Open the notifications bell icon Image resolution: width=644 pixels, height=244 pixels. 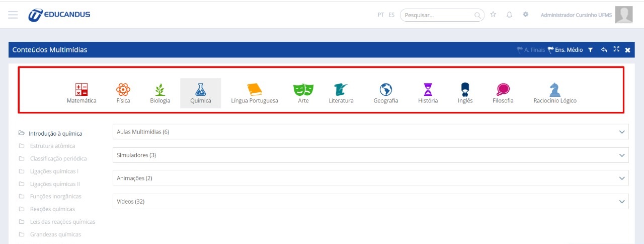pos(509,15)
